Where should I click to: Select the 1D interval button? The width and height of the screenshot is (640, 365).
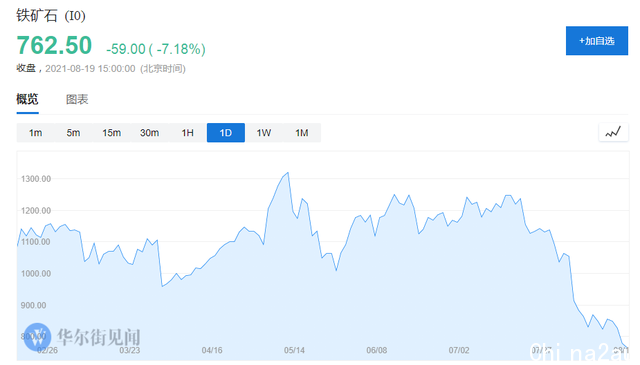pyautogui.click(x=226, y=133)
